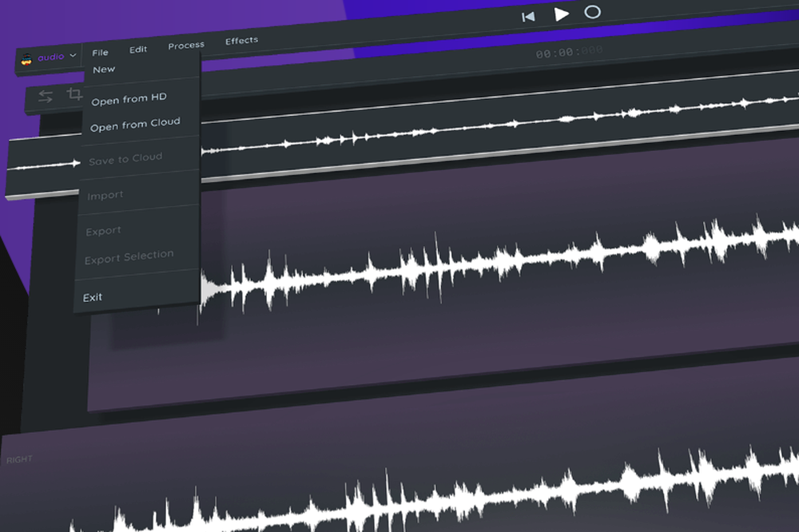Open the Effects menu

pyautogui.click(x=241, y=40)
